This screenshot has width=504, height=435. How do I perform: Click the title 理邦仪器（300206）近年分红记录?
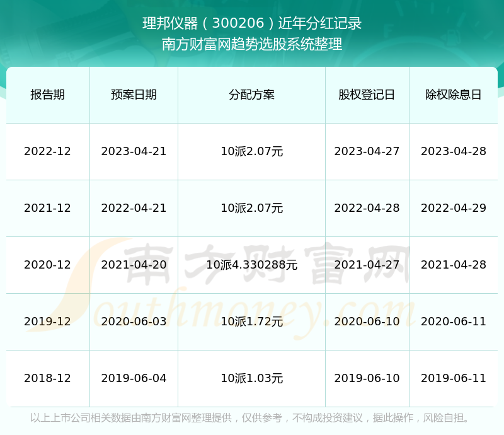point(252,23)
